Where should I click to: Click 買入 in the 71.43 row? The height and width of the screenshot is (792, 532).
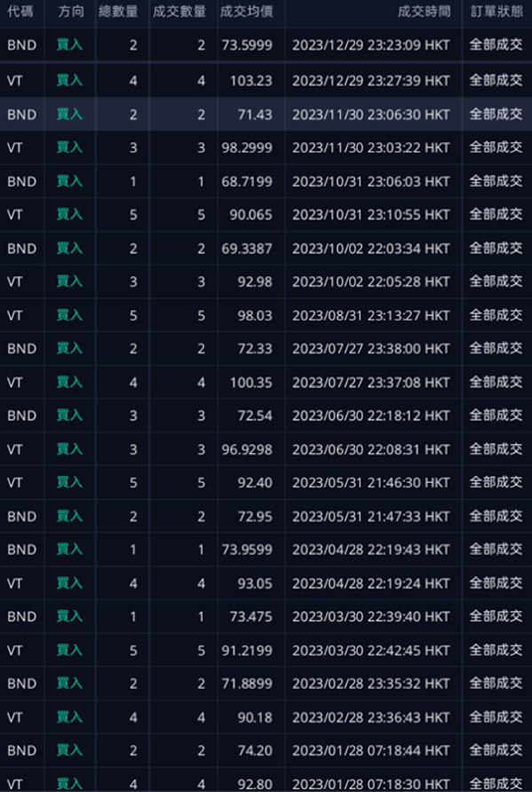pos(70,115)
